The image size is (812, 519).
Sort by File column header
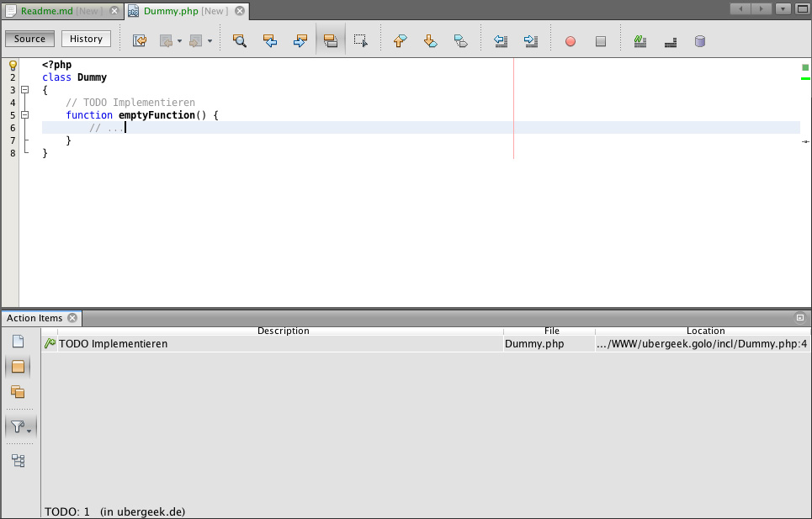click(x=551, y=331)
